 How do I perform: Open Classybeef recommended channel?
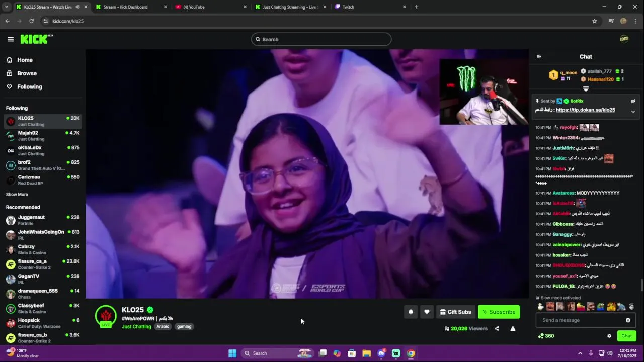tap(43, 308)
